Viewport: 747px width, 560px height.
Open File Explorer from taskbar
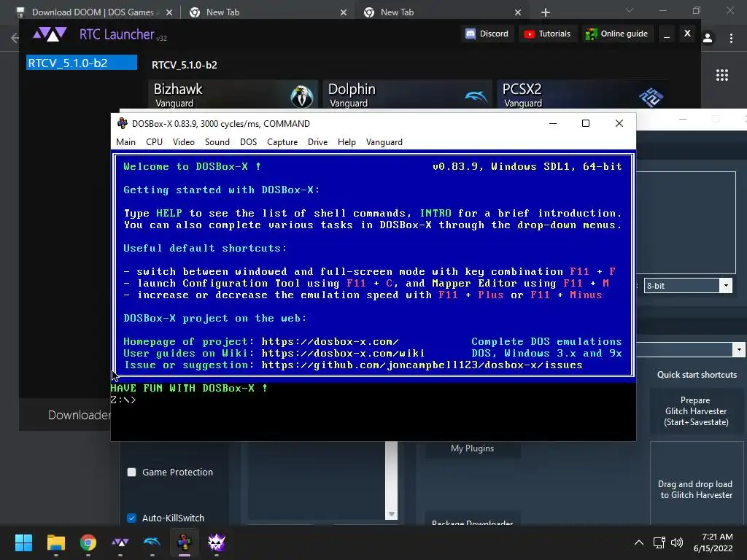pos(55,542)
